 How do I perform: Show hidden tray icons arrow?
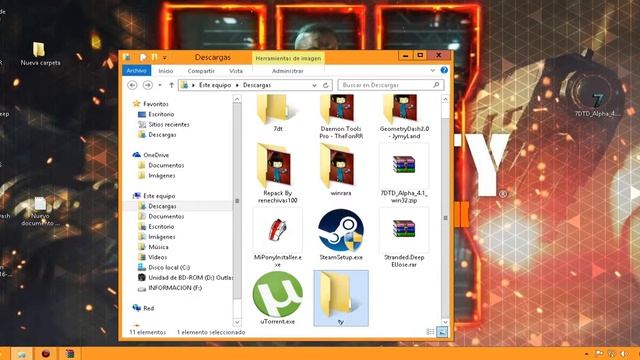tap(587, 353)
